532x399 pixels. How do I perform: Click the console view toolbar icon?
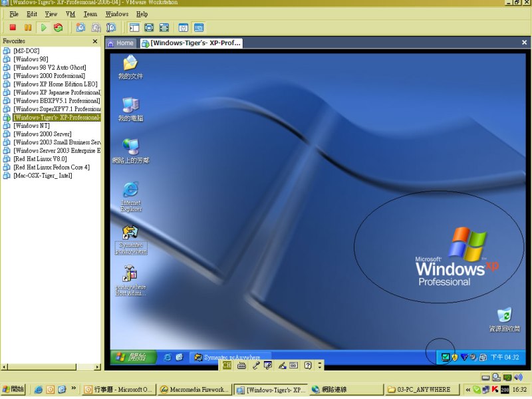click(x=199, y=27)
